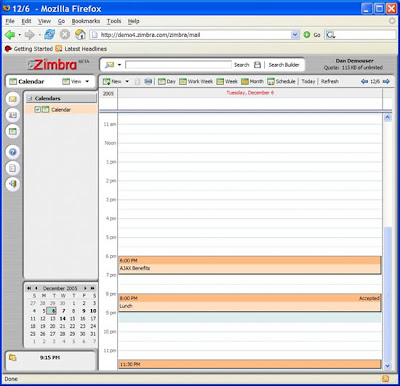400x386 pixels.
Task: Click the Firefox Google search box
Action: click(361, 35)
